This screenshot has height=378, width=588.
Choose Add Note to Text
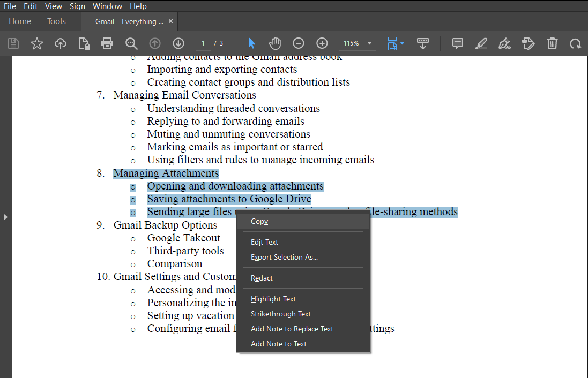coord(303,344)
